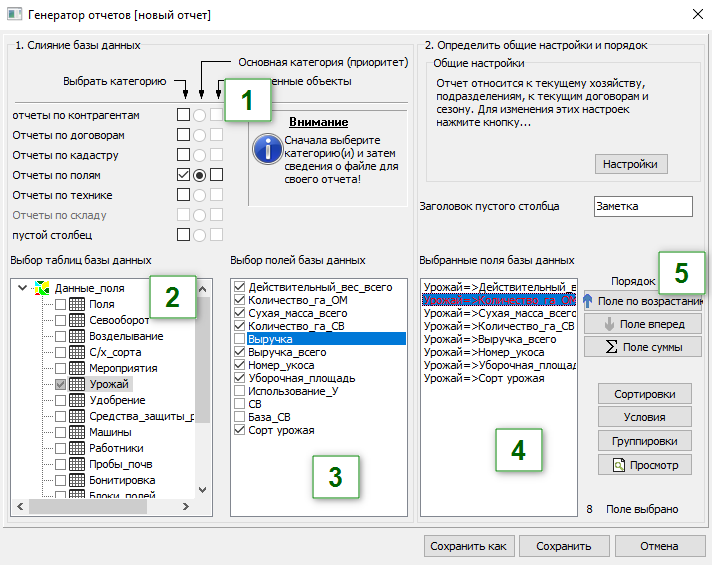Click the table icon next to Пробы_почв
712x565 pixels.
coord(77,464)
